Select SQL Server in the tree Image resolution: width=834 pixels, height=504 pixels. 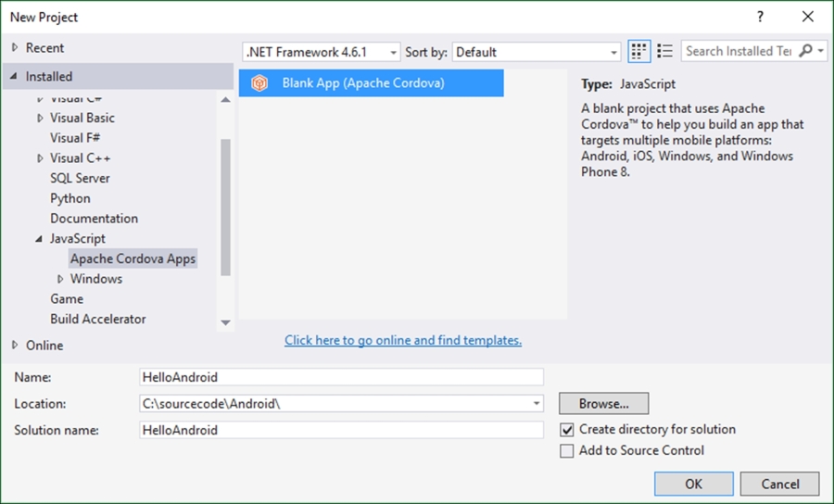click(x=80, y=178)
